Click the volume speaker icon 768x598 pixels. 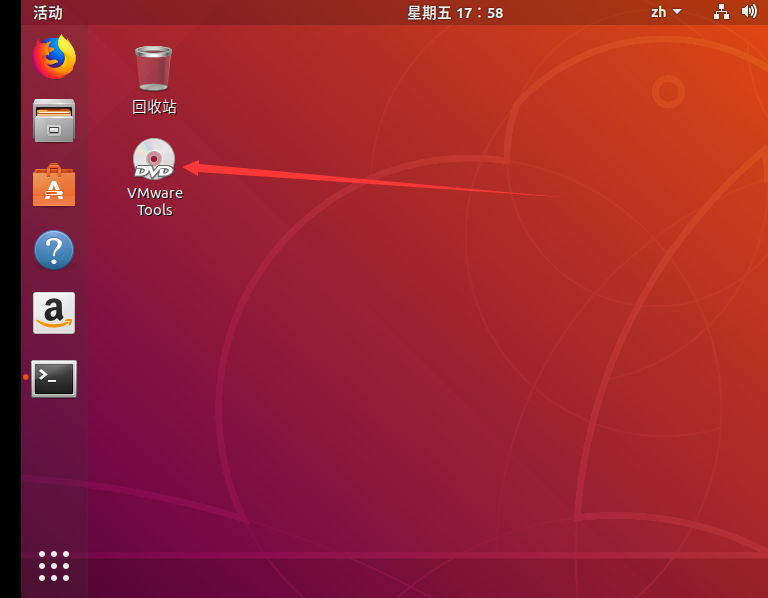click(749, 11)
